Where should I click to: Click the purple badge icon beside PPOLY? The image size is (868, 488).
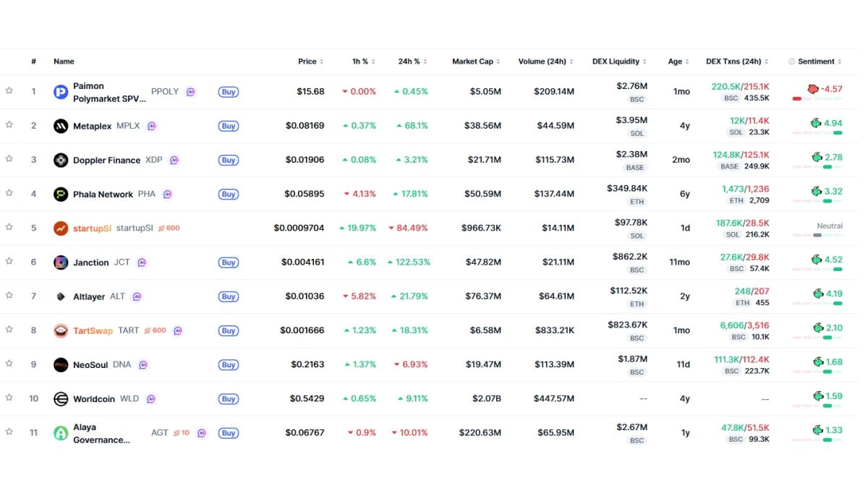click(x=191, y=92)
